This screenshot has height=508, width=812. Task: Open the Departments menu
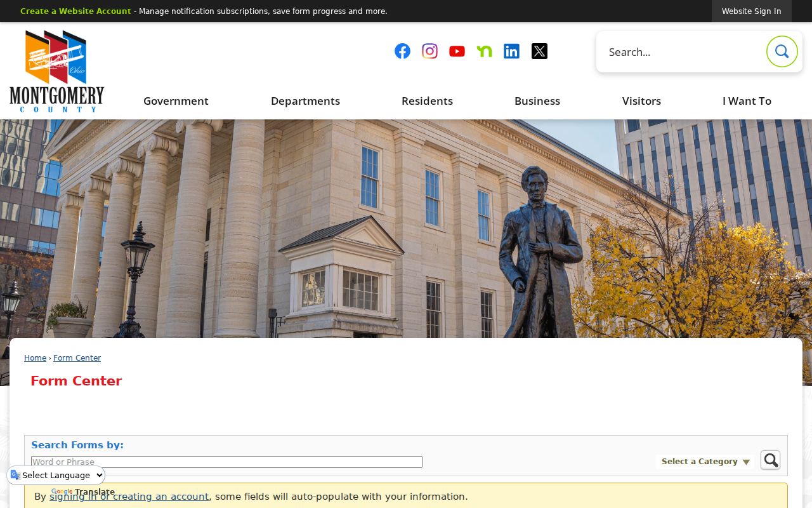tap(305, 101)
